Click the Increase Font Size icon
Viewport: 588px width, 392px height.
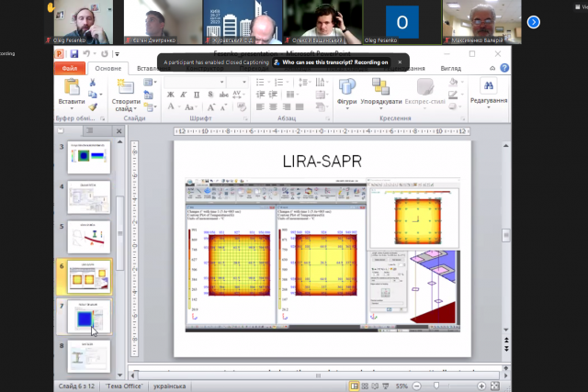click(x=211, y=107)
